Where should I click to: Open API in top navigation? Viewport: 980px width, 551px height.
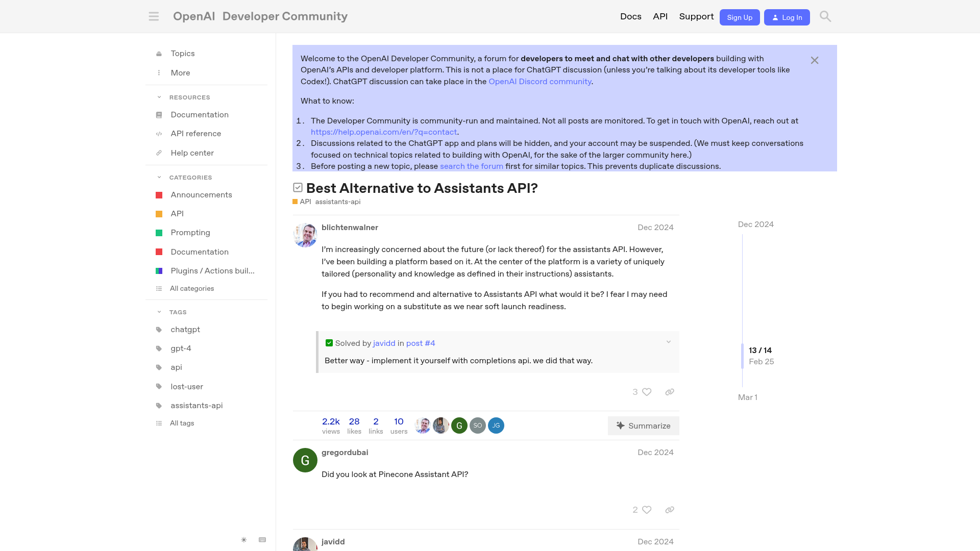pyautogui.click(x=660, y=16)
